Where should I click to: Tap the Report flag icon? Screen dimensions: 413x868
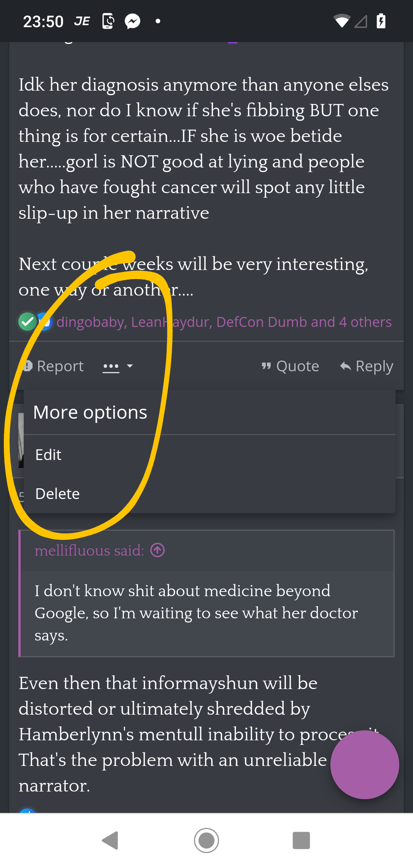[x=28, y=366]
